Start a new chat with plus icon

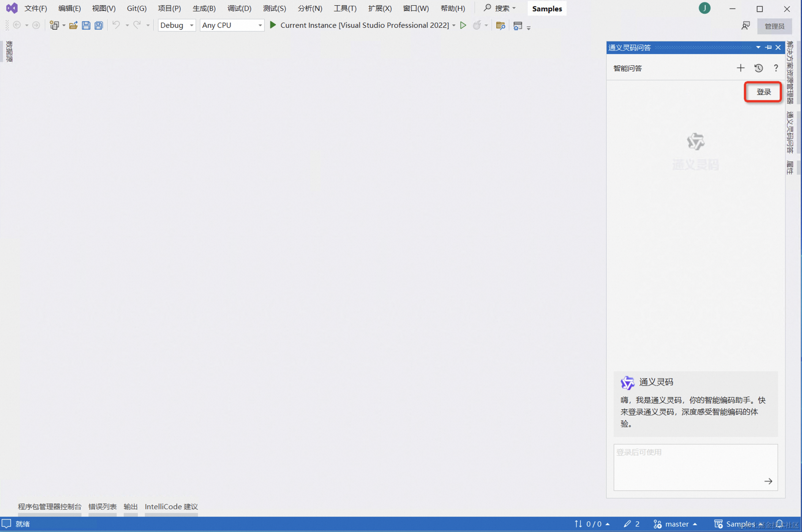(740, 68)
